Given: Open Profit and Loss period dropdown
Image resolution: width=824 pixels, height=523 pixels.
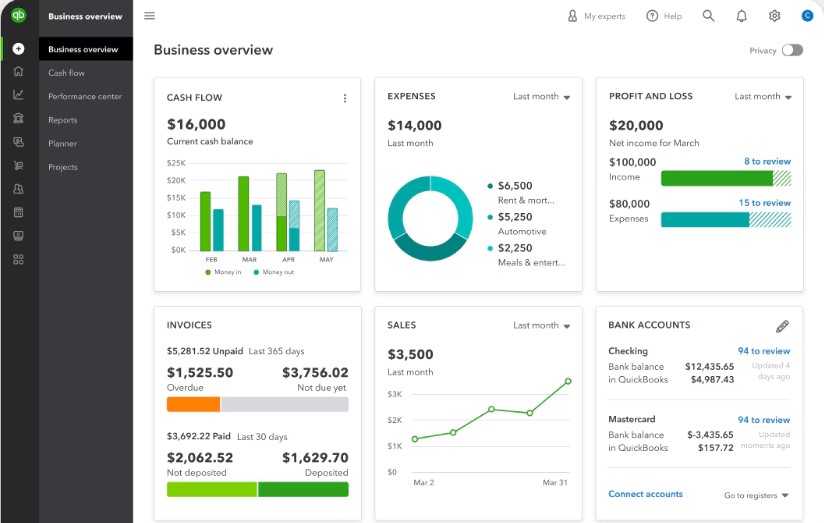Looking at the screenshot, I should tap(763, 97).
